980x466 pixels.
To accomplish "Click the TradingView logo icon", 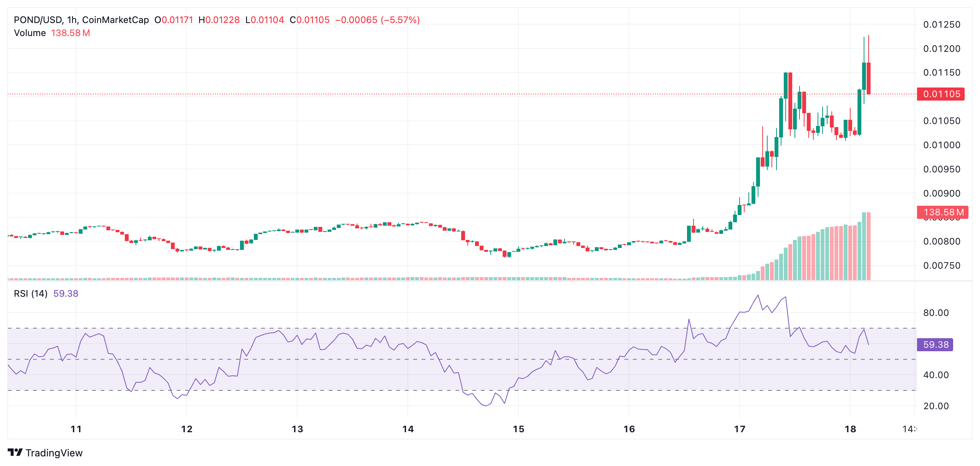I will pyautogui.click(x=15, y=452).
